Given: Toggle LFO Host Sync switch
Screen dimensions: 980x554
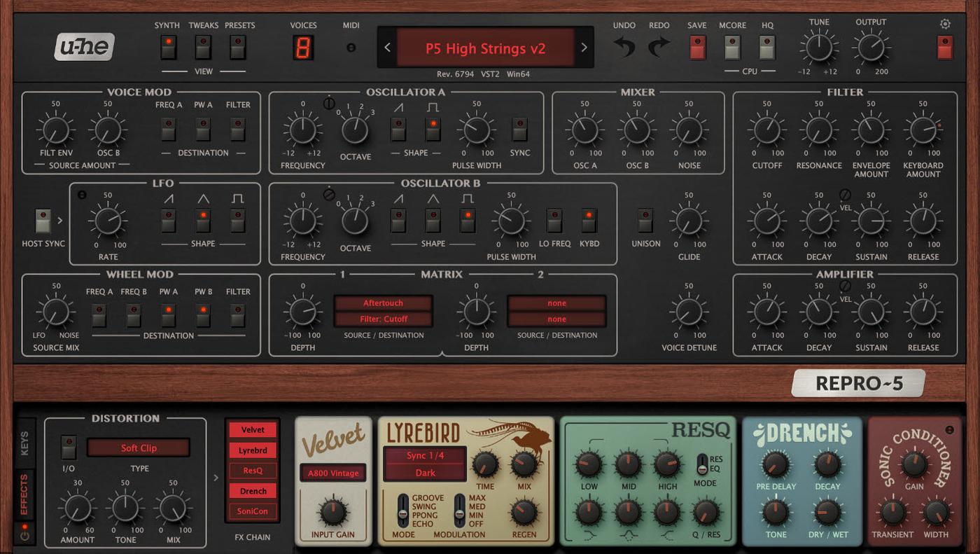Looking at the screenshot, I should coord(43,220).
